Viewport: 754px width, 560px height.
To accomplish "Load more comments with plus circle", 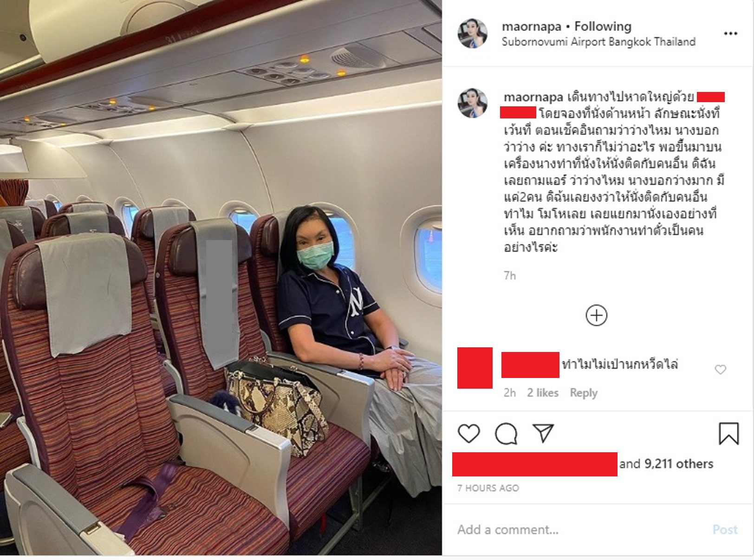I will click(596, 315).
